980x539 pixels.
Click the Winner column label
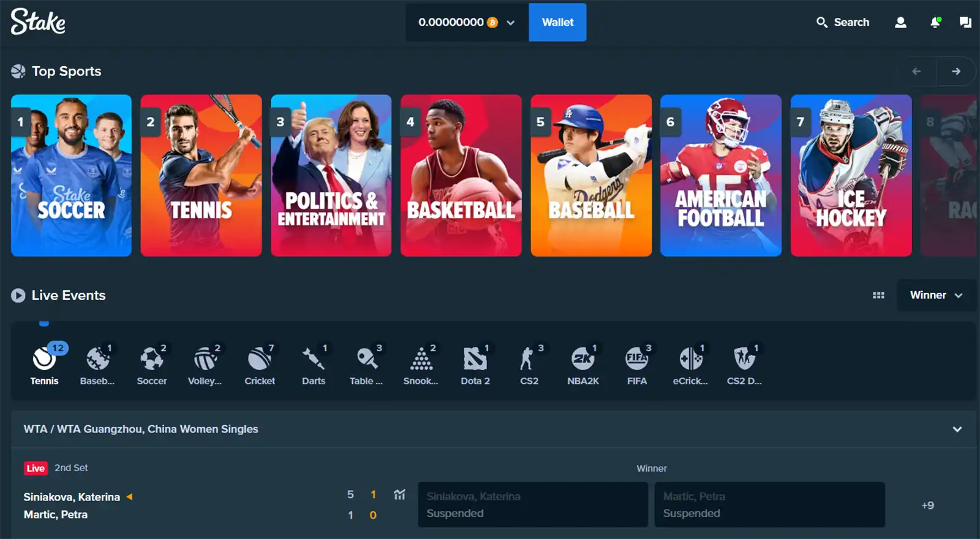point(651,468)
